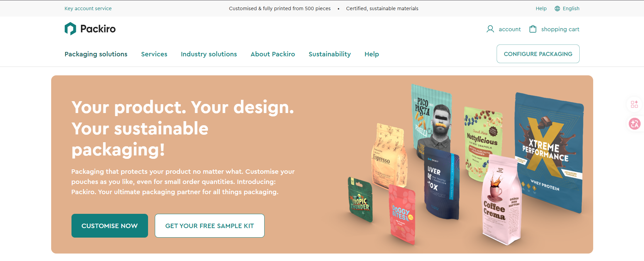Click the CONFIGURE PACKAGING button

538,54
